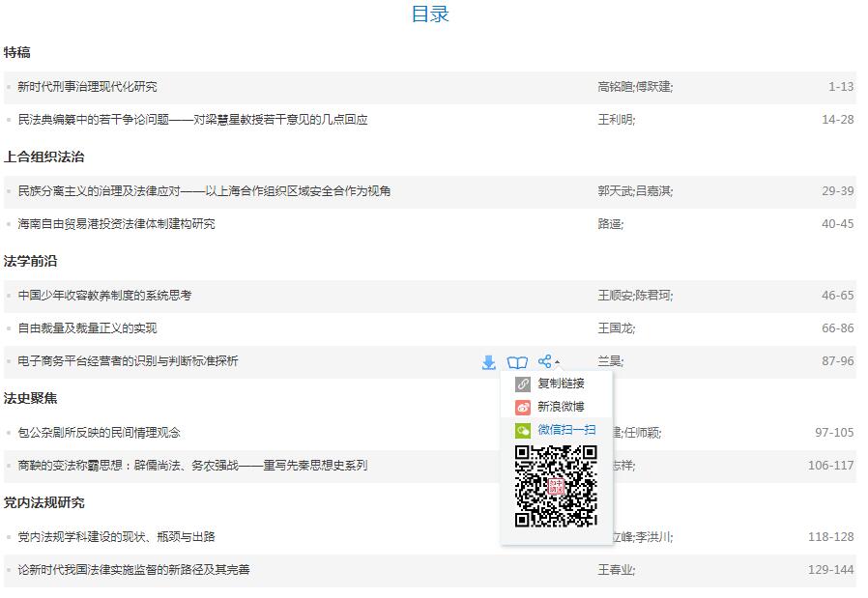Open 中国少年收容教养制度的系统思考
Viewport: 868px width, 598px height.
tap(104, 296)
